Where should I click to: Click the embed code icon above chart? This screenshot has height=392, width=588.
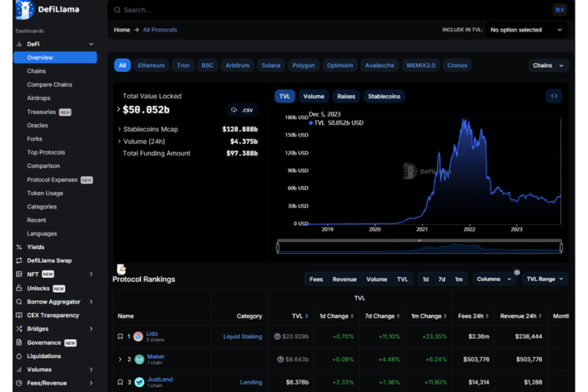pyautogui.click(x=554, y=96)
